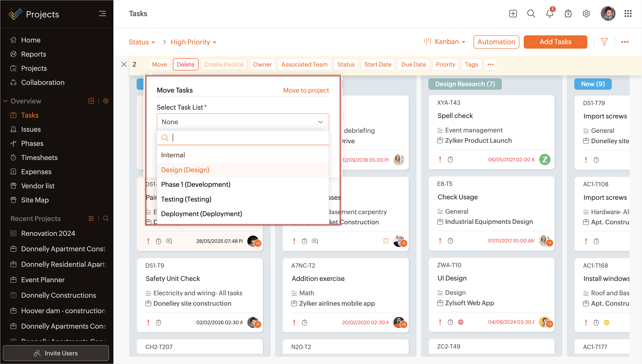Open the High Priority filter dropdown
This screenshot has height=364, width=642.
[193, 42]
